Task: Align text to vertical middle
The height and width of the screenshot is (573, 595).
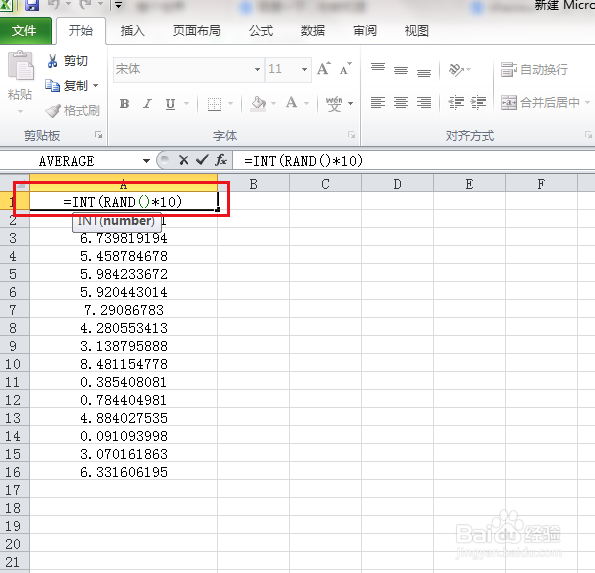Action: [x=401, y=70]
